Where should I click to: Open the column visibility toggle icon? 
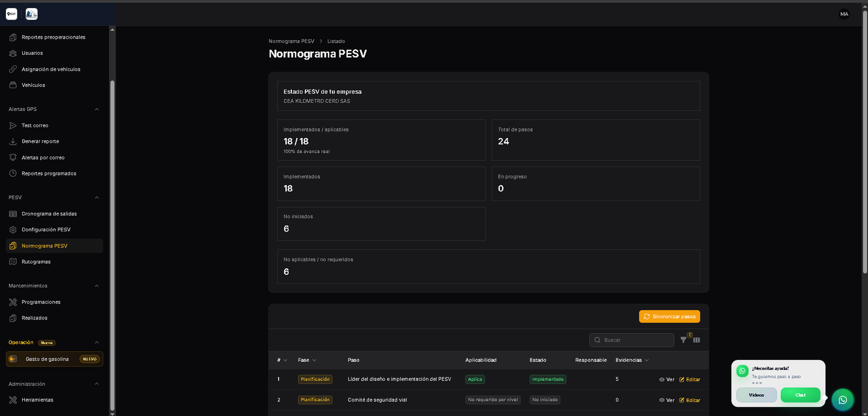pyautogui.click(x=697, y=340)
